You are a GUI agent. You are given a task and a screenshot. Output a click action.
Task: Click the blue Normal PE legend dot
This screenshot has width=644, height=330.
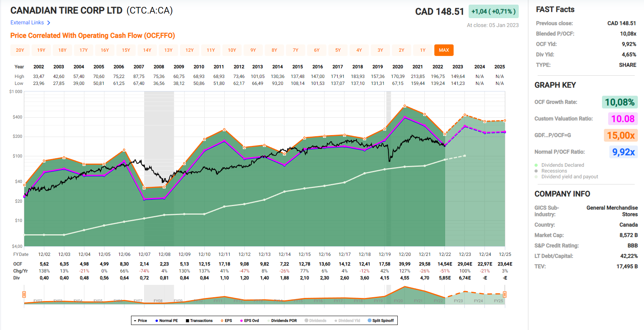coord(157,321)
